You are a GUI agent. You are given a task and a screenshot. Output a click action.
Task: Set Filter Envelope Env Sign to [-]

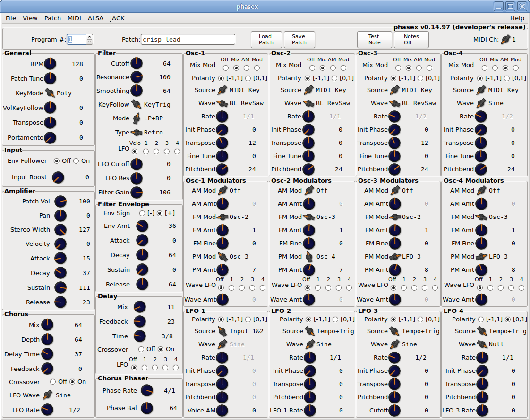(x=142, y=213)
